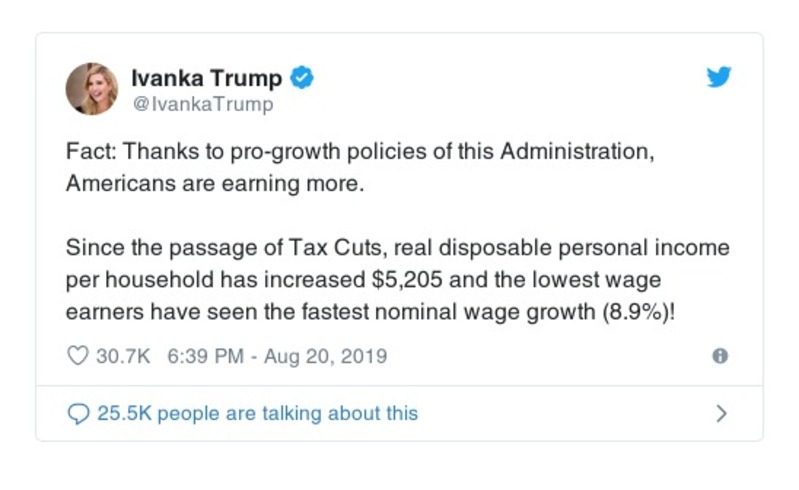Viewport: 799px width, 490px height.
Task: Click the blue speech bubble icon
Action: click(78, 413)
